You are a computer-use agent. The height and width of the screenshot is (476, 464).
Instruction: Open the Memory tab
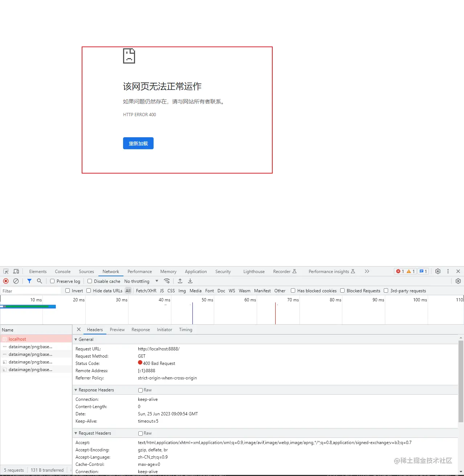tap(168, 272)
